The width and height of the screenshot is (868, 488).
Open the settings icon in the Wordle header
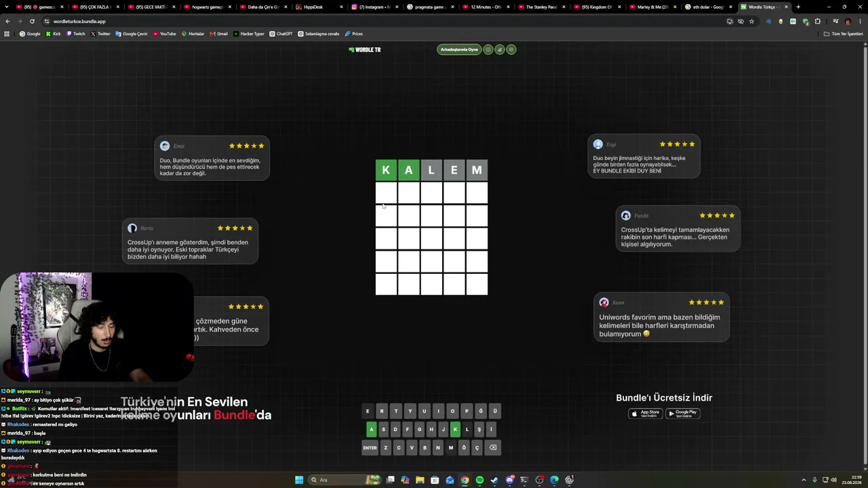(x=511, y=49)
